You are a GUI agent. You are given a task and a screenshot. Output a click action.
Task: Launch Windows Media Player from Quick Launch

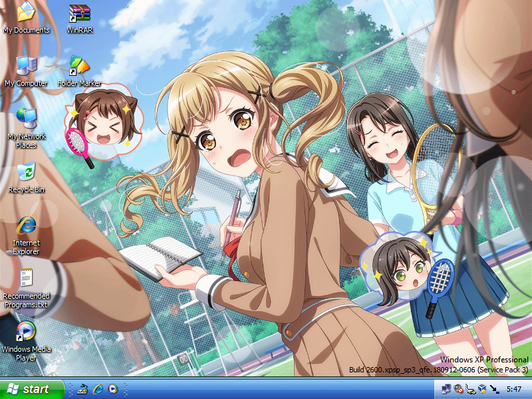[113, 389]
